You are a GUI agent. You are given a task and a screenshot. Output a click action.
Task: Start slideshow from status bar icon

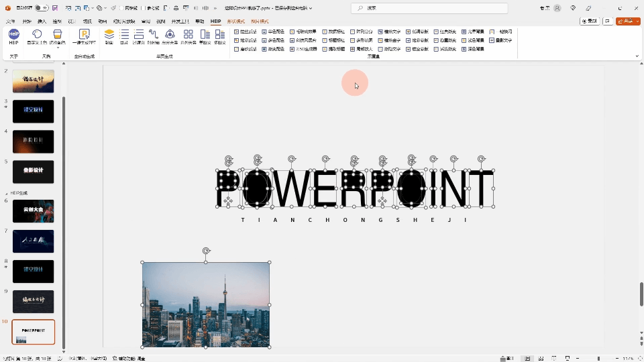[x=568, y=358]
